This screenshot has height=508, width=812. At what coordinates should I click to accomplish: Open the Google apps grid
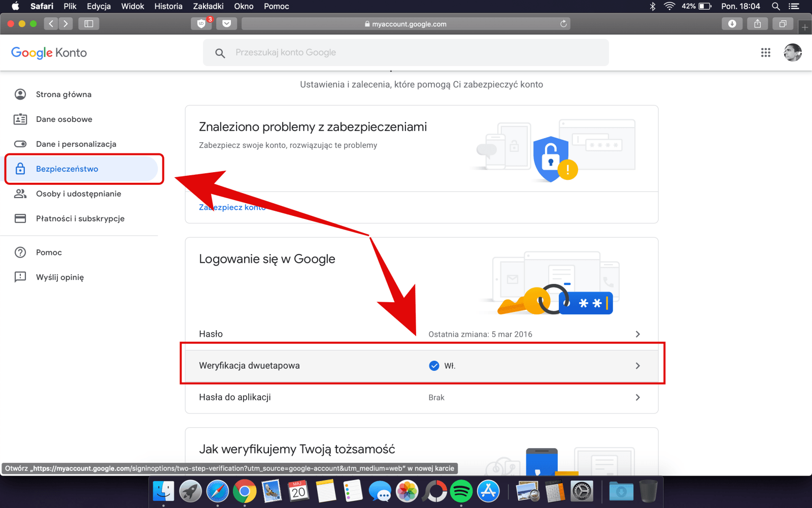(x=766, y=52)
